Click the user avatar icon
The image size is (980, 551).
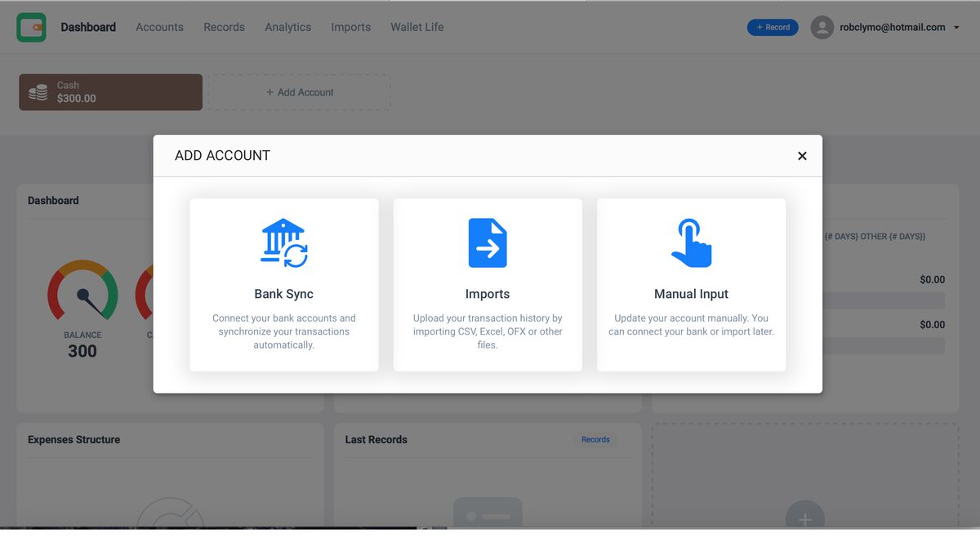coord(822,27)
